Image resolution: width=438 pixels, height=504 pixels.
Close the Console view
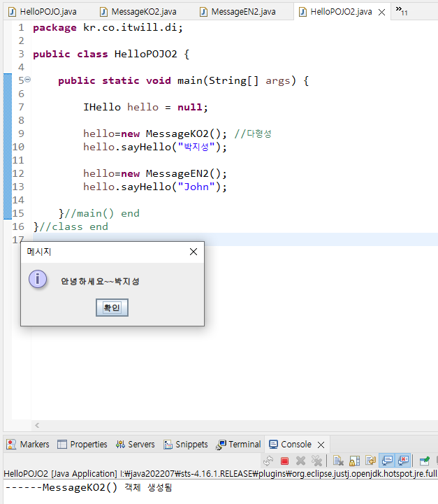(x=321, y=445)
